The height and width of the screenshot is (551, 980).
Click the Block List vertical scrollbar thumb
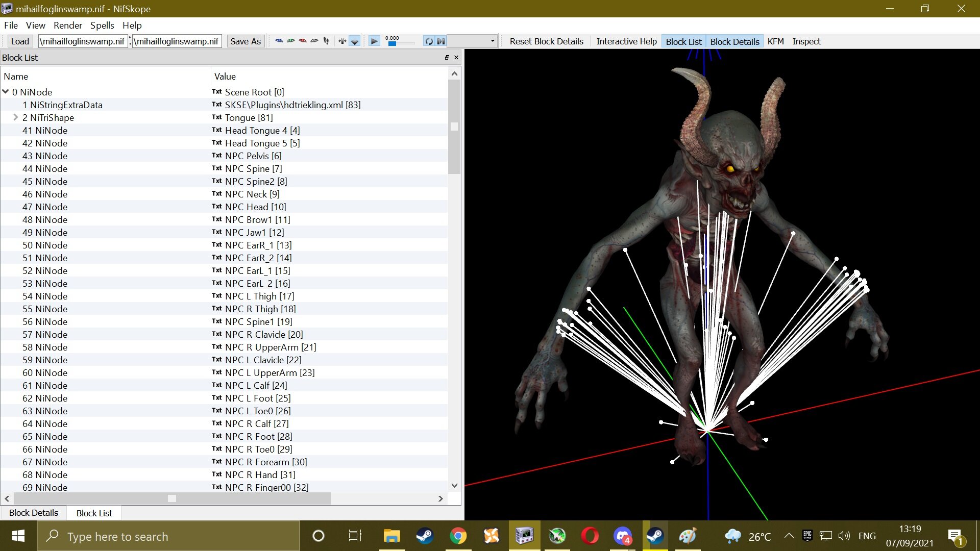(x=454, y=128)
